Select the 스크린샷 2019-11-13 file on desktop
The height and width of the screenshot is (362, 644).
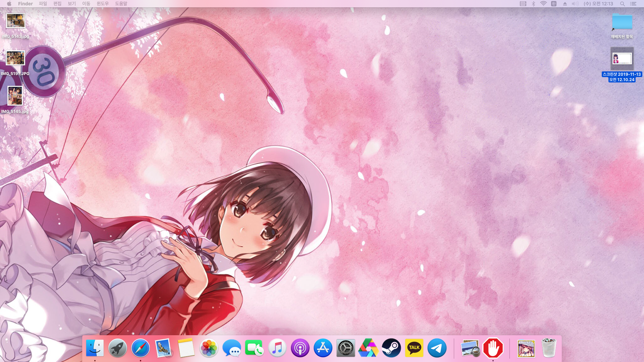pyautogui.click(x=622, y=59)
